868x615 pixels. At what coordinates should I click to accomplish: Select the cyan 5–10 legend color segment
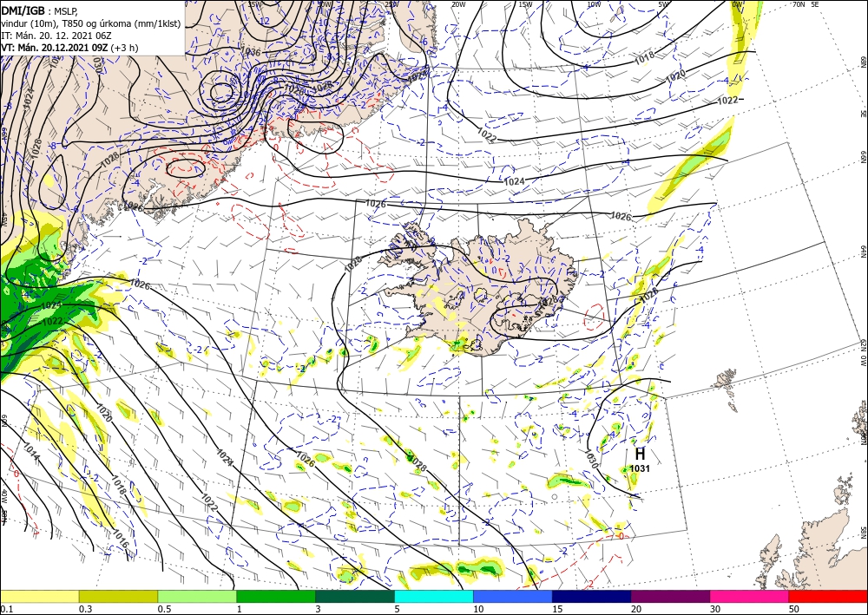[x=434, y=596]
